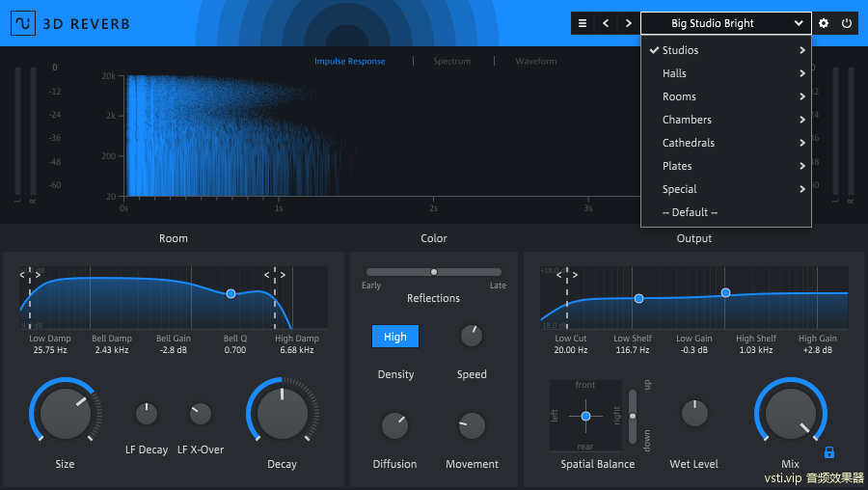The width and height of the screenshot is (868, 490).
Task: Click the Low Gain value -0.3 dB
Action: [x=694, y=350]
